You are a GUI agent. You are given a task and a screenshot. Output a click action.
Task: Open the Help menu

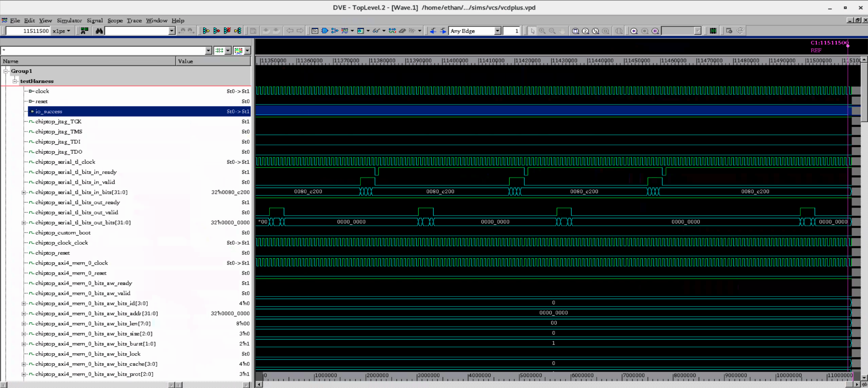tap(178, 20)
